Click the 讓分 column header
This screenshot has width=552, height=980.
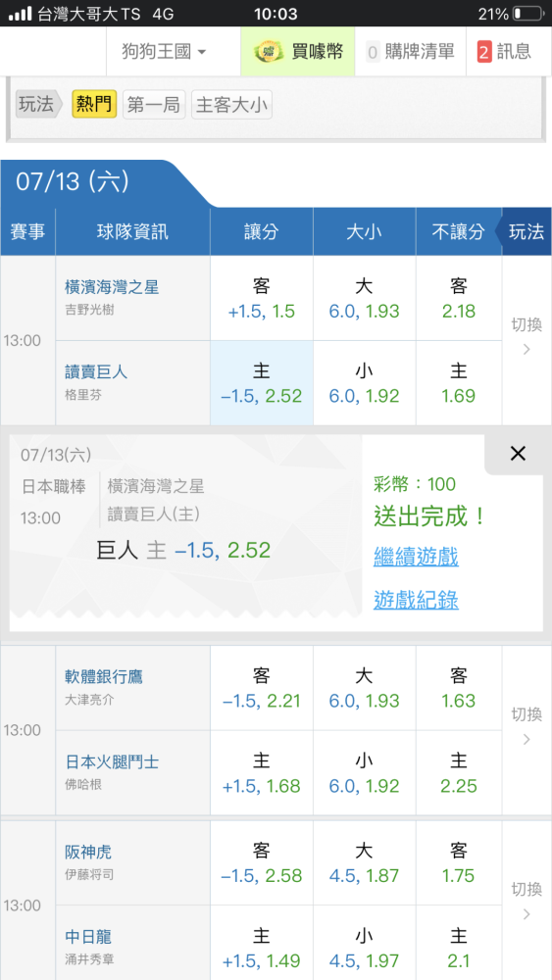point(262,232)
